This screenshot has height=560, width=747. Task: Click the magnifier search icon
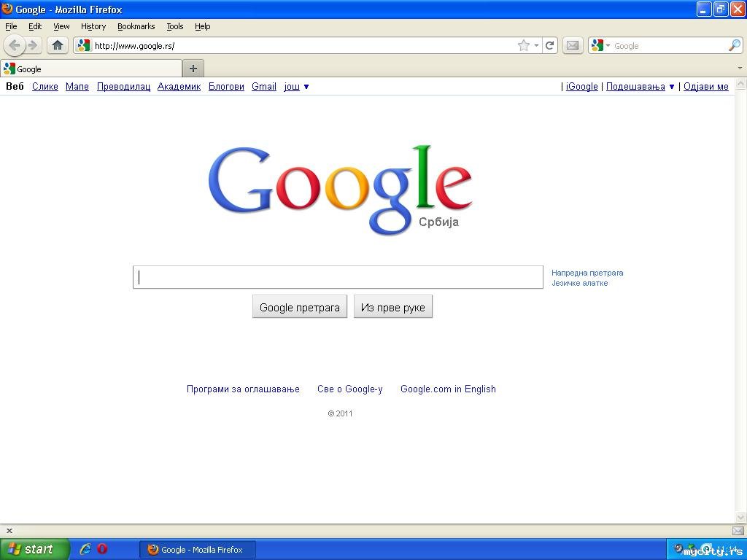(x=735, y=45)
